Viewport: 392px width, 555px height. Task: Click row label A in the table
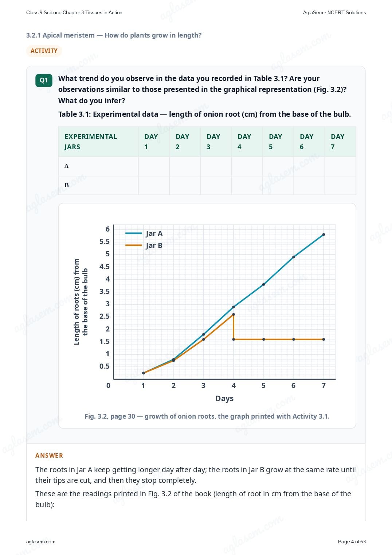[x=66, y=166]
